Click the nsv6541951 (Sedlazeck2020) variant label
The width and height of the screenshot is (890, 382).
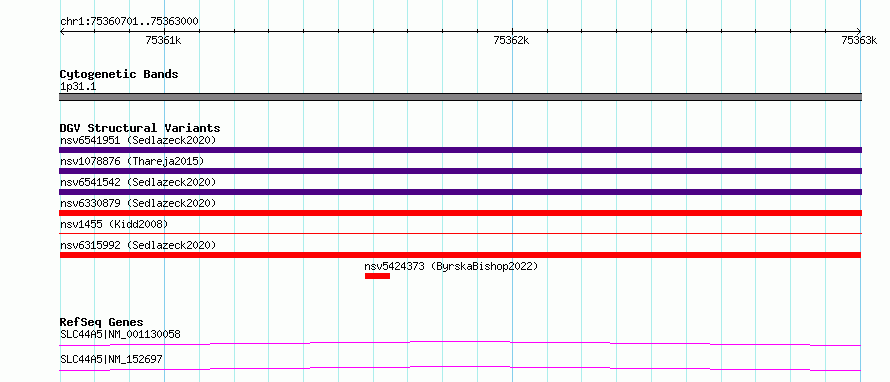click(138, 140)
